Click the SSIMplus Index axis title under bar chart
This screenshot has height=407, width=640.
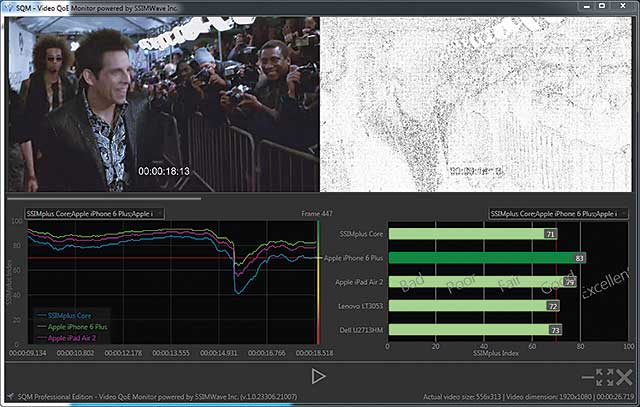496,353
